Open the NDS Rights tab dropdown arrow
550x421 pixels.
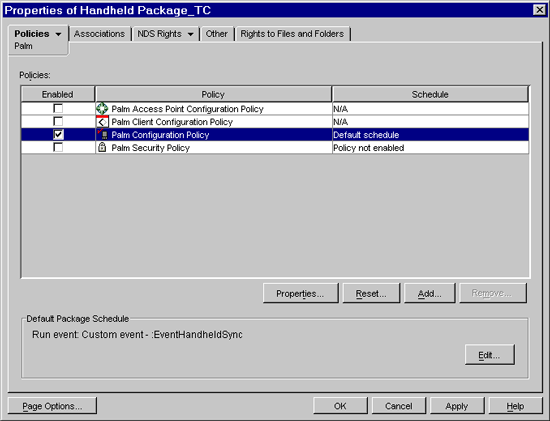click(x=190, y=34)
